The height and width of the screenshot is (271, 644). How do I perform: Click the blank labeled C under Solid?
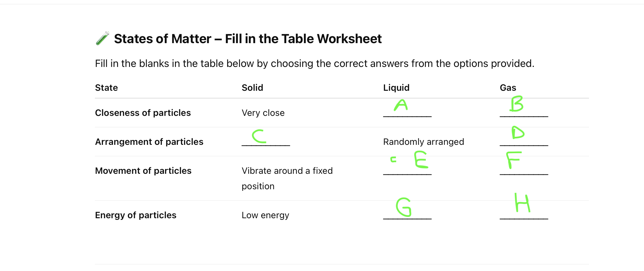pyautogui.click(x=265, y=142)
